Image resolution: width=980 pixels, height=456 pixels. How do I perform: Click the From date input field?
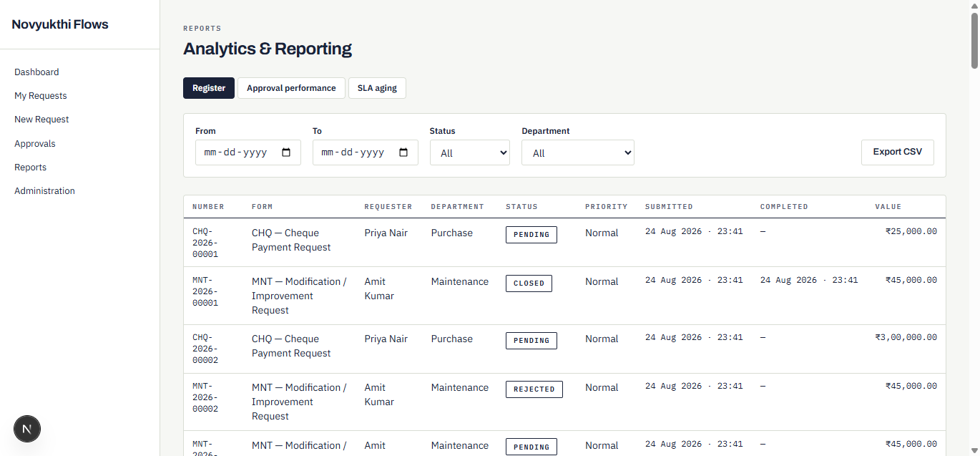click(248, 152)
